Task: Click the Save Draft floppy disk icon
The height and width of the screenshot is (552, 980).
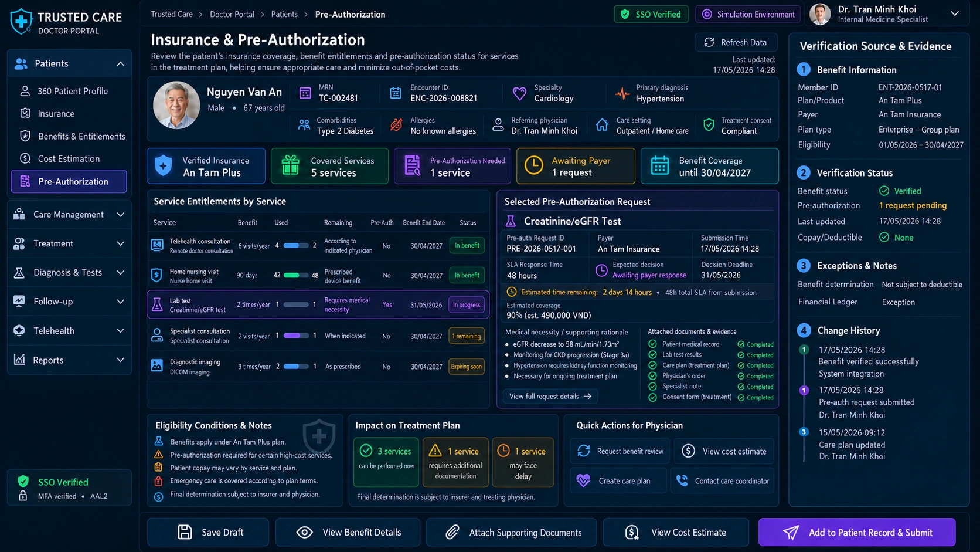Action: pyautogui.click(x=185, y=532)
